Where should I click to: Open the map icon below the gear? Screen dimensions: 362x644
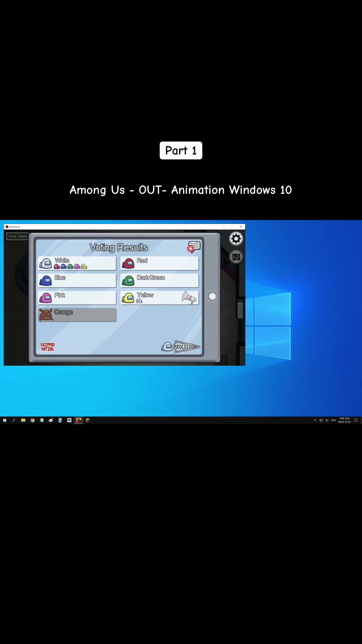pos(236,257)
